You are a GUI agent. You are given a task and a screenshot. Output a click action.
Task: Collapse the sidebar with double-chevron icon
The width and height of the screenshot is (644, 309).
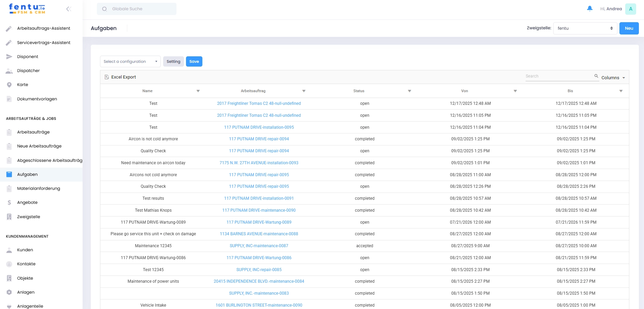click(69, 9)
